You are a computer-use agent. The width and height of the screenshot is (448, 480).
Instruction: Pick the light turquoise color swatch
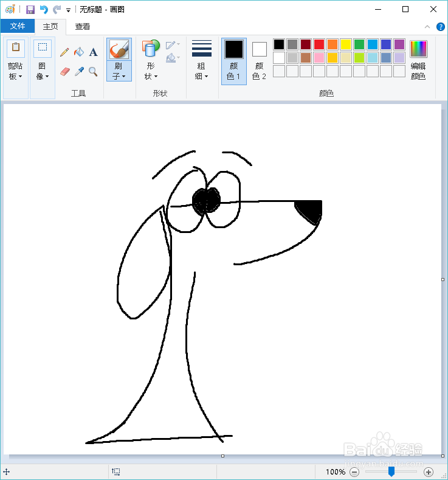pyautogui.click(x=373, y=58)
